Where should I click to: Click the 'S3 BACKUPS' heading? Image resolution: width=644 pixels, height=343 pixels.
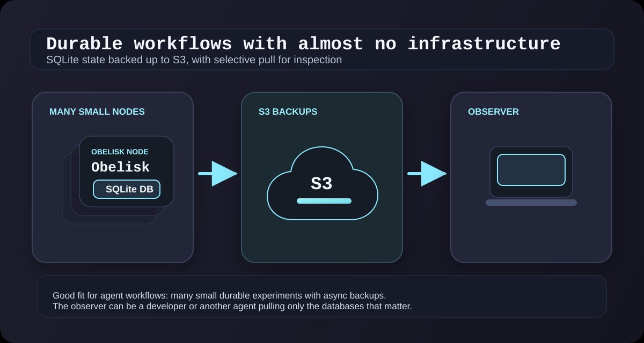(x=288, y=112)
